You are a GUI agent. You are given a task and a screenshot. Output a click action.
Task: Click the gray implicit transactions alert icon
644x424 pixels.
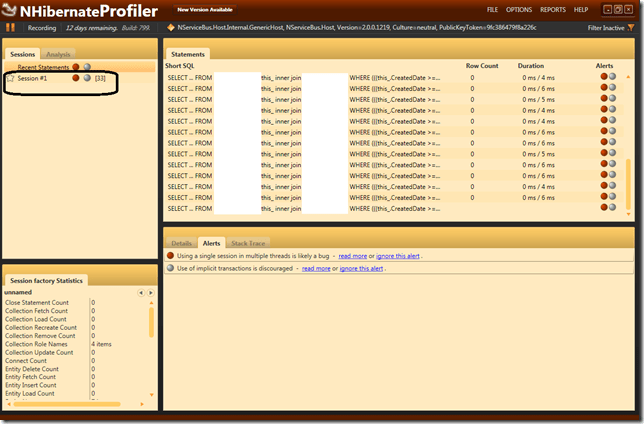[x=171, y=268]
